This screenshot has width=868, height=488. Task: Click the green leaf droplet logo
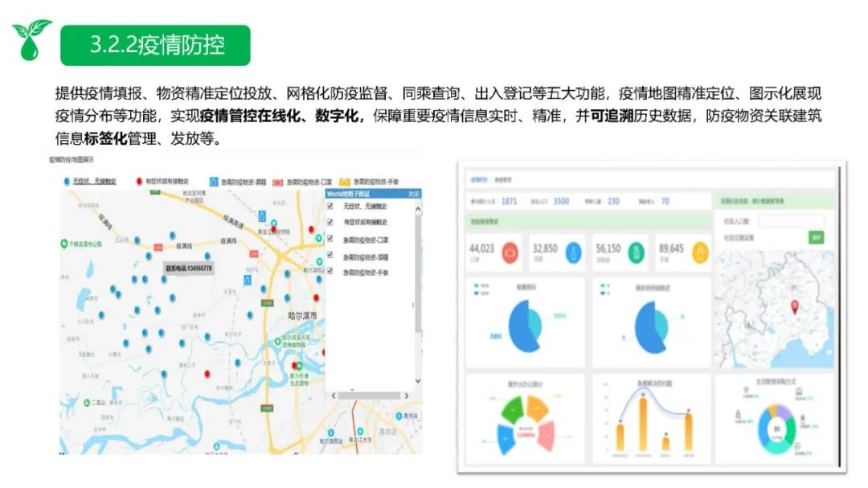[31, 39]
